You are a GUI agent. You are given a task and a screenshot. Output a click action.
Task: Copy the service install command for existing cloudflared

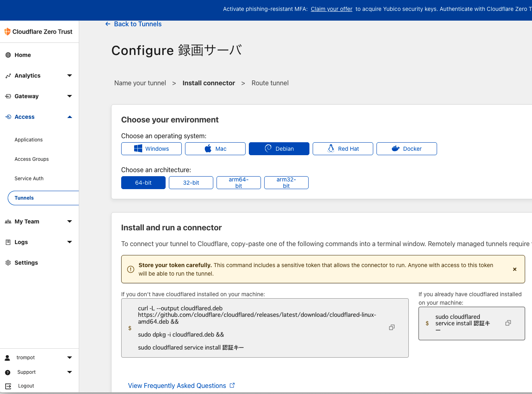(x=508, y=322)
